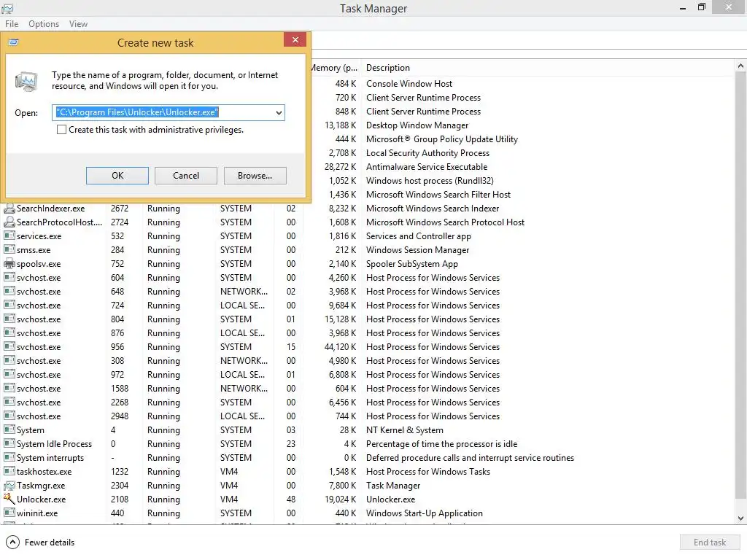Open the File menu

pyautogui.click(x=12, y=24)
